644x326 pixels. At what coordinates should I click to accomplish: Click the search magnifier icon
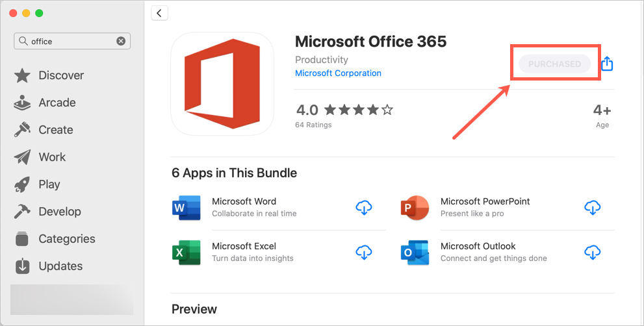(x=24, y=41)
